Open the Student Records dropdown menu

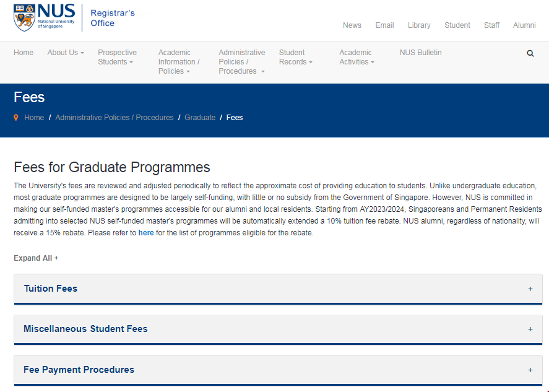[295, 57]
